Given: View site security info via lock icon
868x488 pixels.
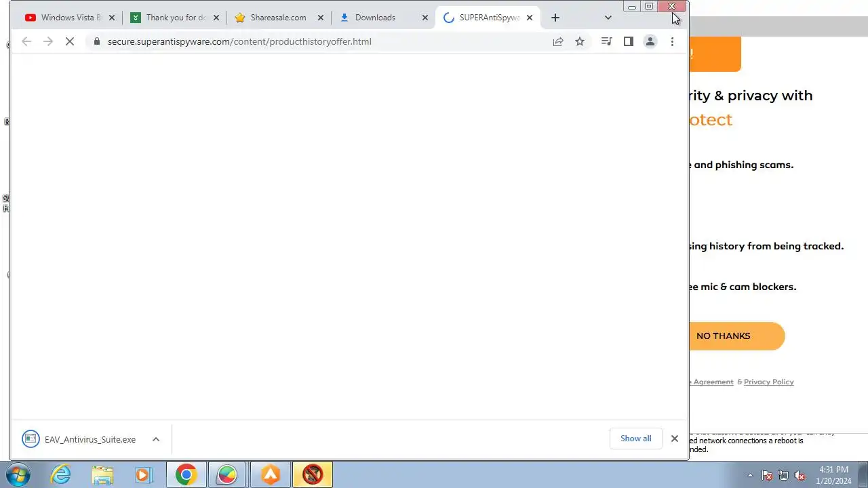Looking at the screenshot, I should [x=97, y=41].
